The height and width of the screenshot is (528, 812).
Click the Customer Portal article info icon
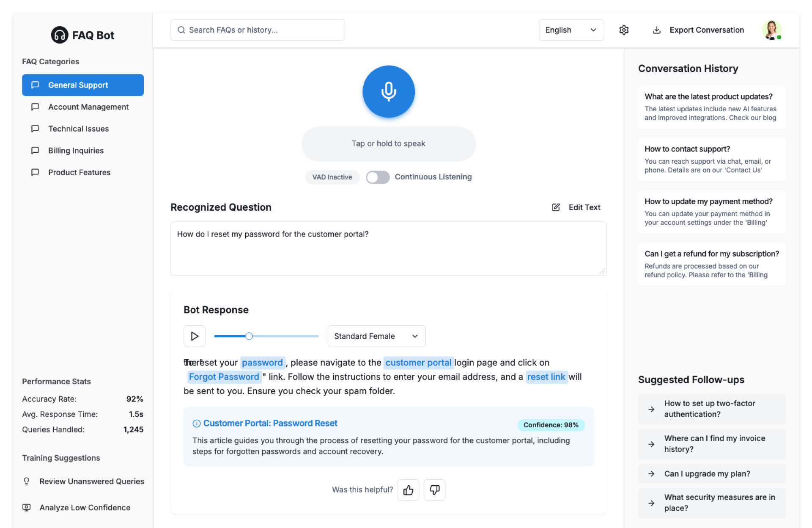pos(196,423)
